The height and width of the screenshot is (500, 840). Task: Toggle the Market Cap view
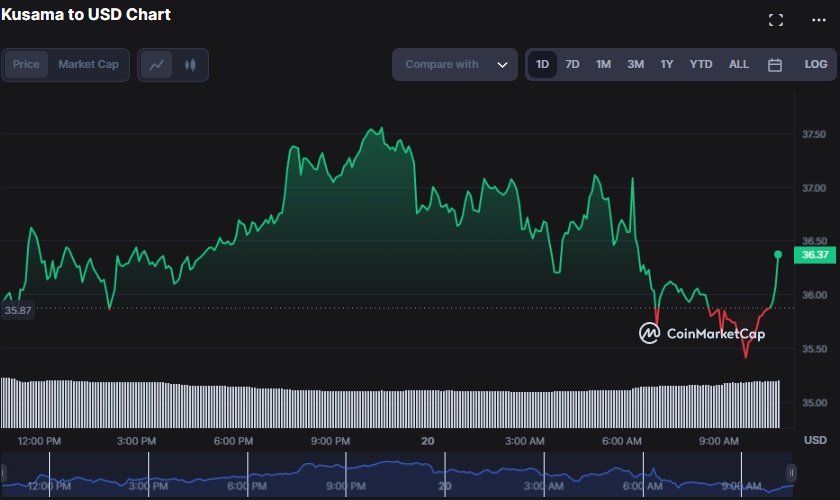tap(88, 65)
